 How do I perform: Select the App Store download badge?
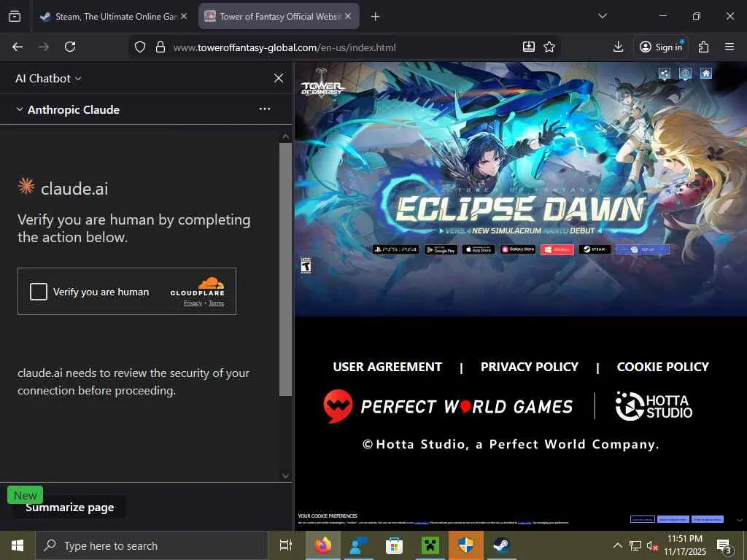[479, 249]
